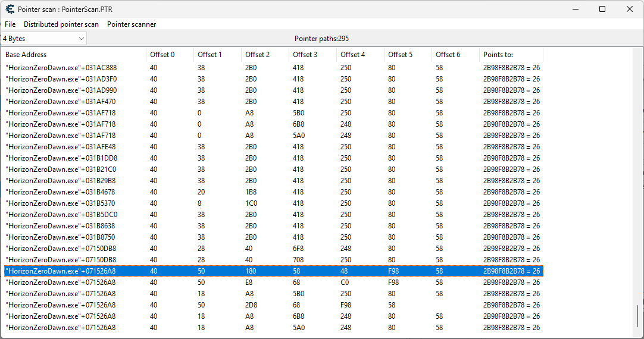Click the Offset 6 column header

(455, 55)
